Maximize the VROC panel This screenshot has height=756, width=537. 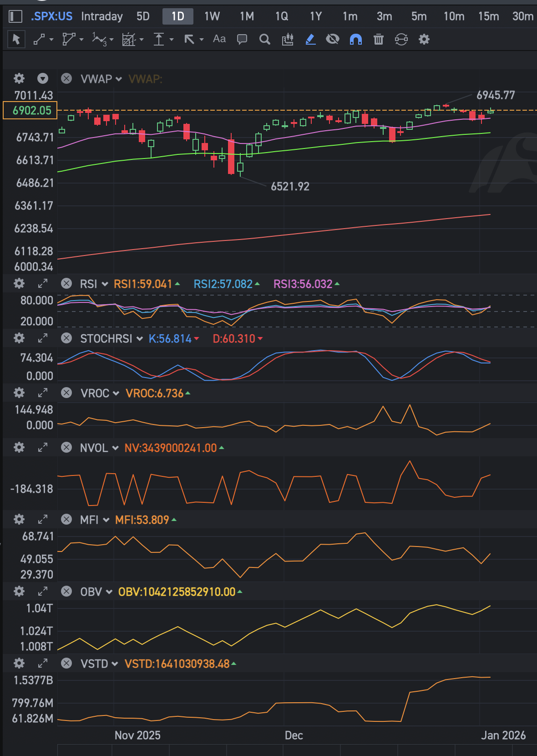click(43, 393)
